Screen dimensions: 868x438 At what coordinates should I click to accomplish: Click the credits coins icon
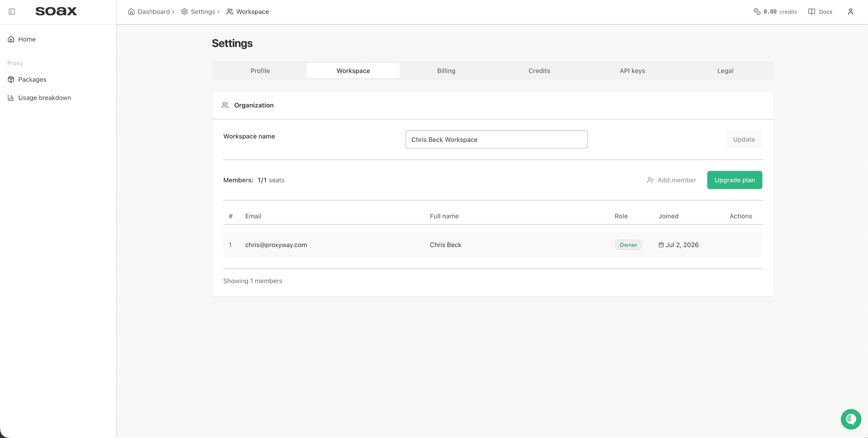[757, 12]
